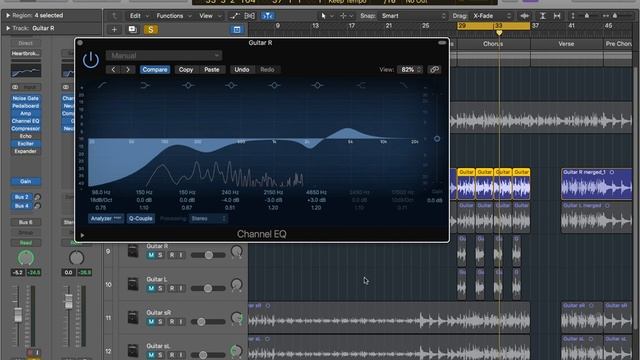Open the View menu in the tracks area

click(x=210, y=16)
